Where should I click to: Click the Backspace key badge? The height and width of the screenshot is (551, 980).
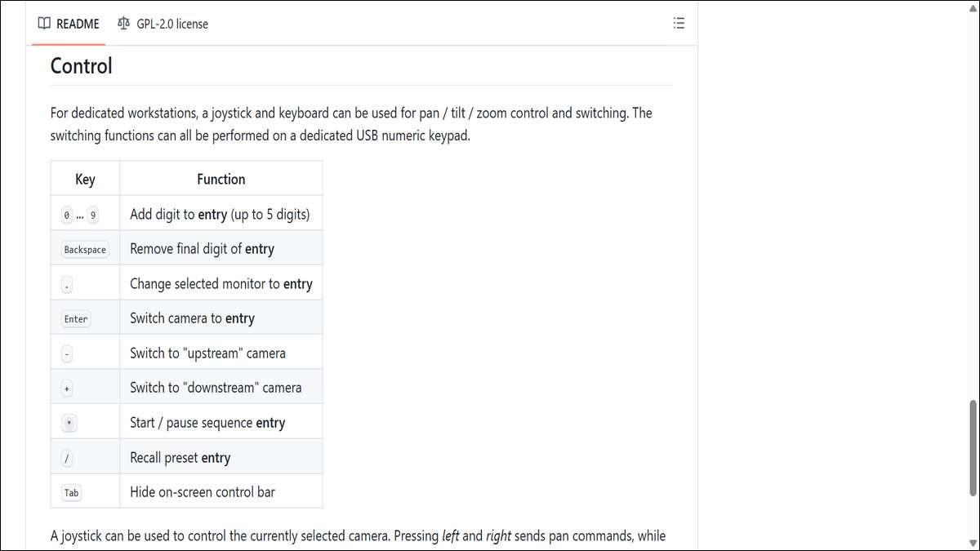[85, 250]
